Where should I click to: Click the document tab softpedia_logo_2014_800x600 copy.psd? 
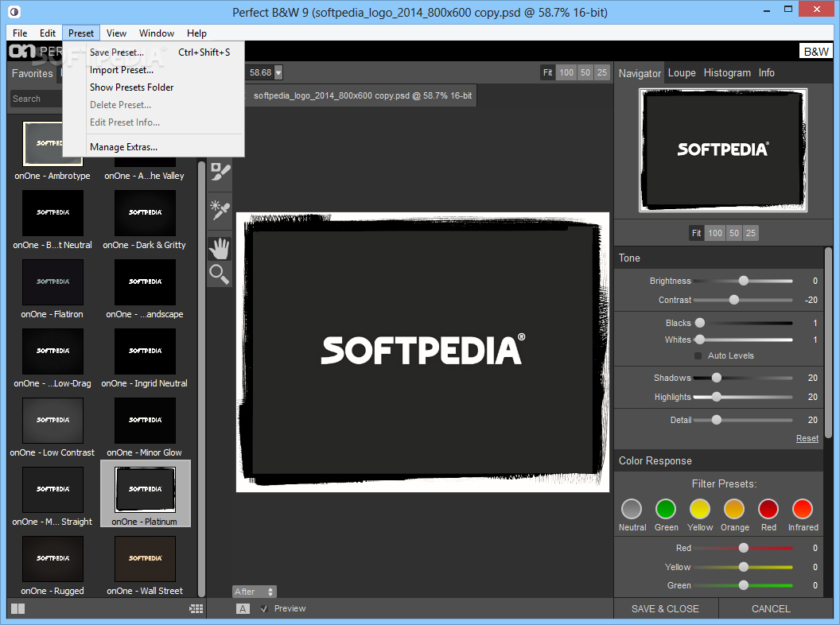pyautogui.click(x=362, y=96)
